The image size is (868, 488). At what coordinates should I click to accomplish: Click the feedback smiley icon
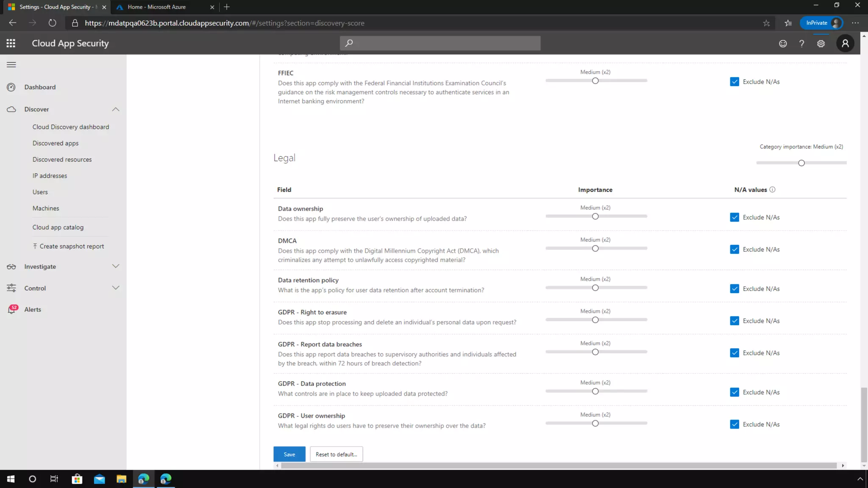(783, 44)
